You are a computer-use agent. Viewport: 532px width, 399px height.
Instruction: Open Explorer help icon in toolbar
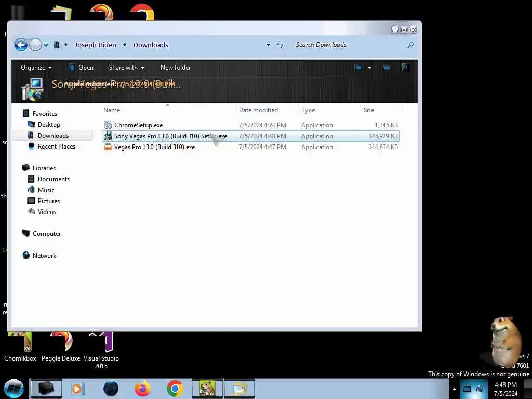[405, 67]
